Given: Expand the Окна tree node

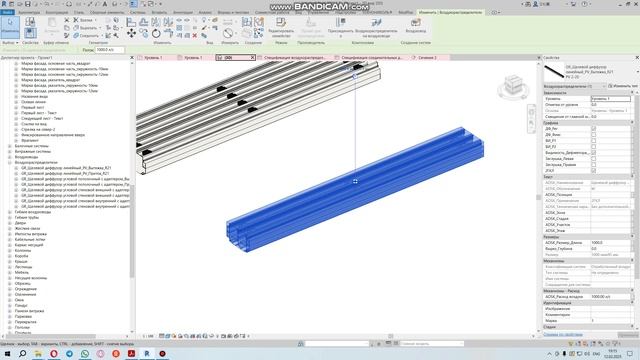Looking at the screenshot, I should pyautogui.click(x=10, y=300).
